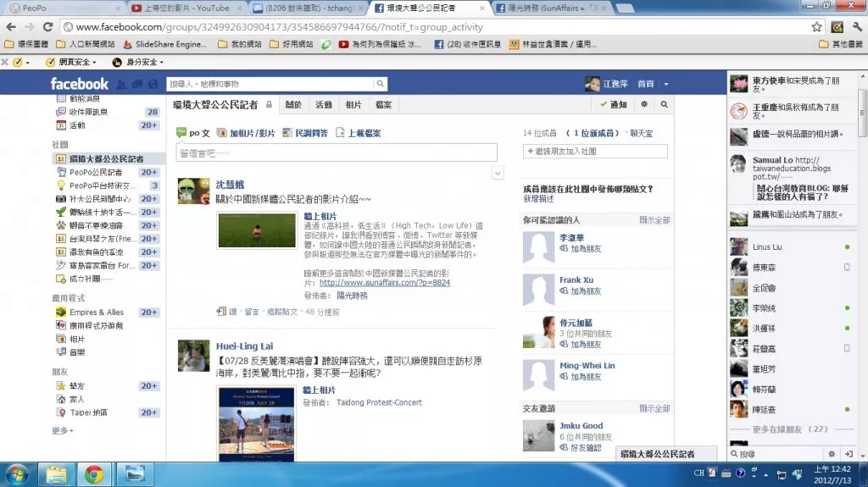Search within group magnifier icon
Screen dimensions: 868x487
coord(664,104)
